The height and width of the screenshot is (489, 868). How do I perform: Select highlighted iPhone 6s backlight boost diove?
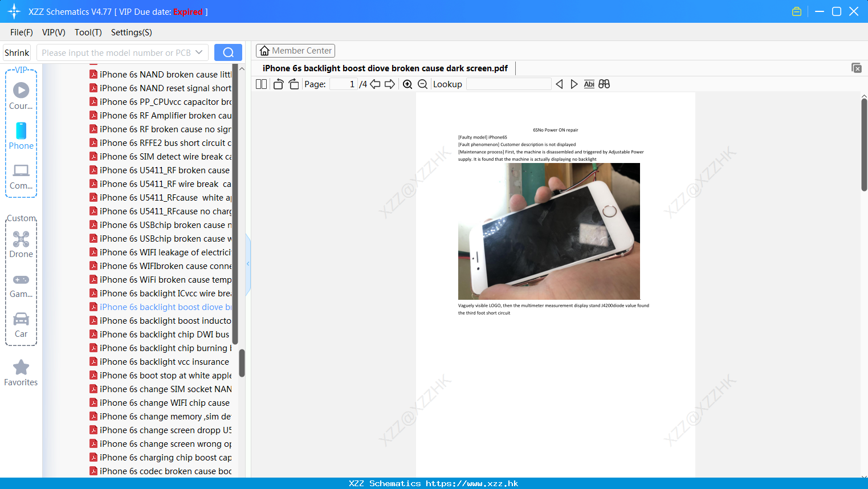161,307
